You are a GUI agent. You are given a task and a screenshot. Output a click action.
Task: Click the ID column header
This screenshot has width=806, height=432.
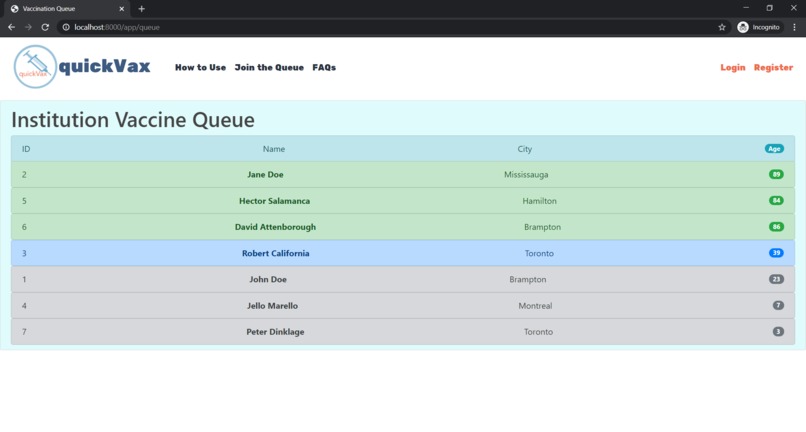(x=26, y=149)
